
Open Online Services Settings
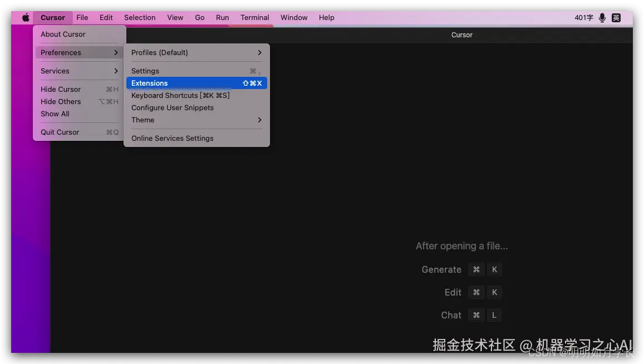point(196,139)
